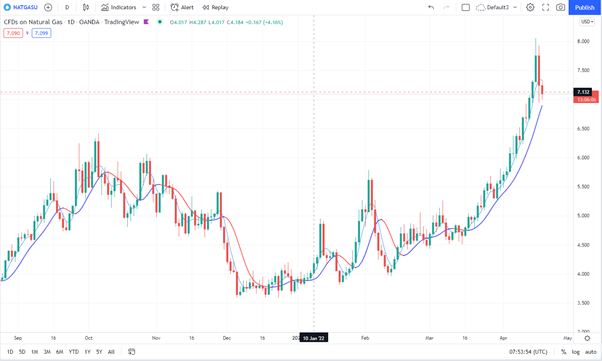Open the go to date calendar icon
The width and height of the screenshot is (602, 361).
pyautogui.click(x=131, y=352)
